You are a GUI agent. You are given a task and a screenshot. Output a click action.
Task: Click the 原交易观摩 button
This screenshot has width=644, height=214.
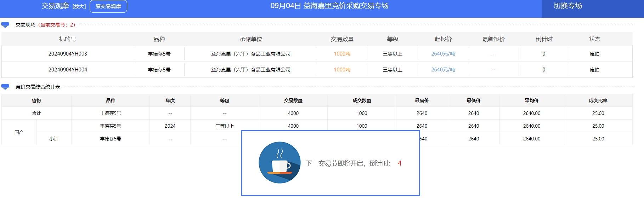pyautogui.click(x=108, y=6)
